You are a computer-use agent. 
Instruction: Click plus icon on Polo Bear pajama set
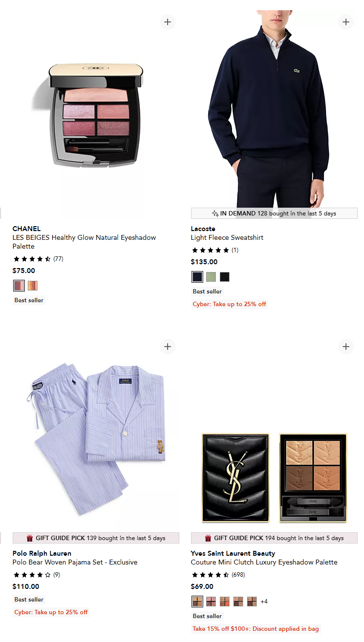coord(168,347)
